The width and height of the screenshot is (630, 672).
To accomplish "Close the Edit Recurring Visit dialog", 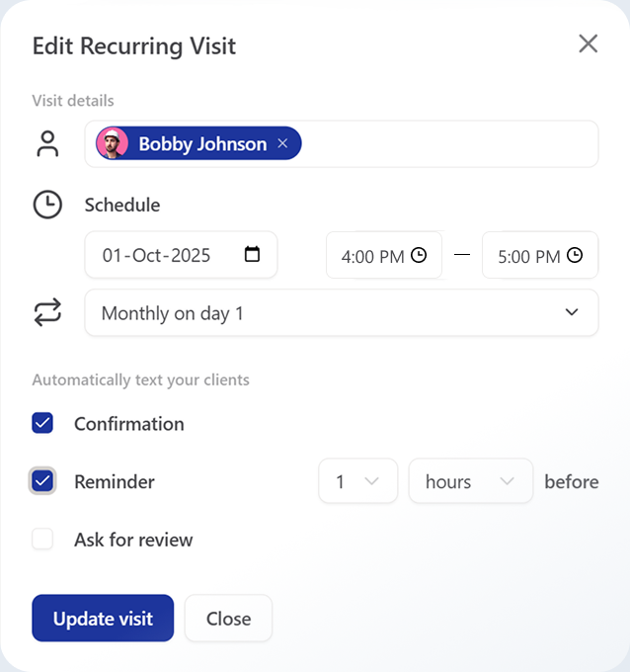I will [588, 43].
